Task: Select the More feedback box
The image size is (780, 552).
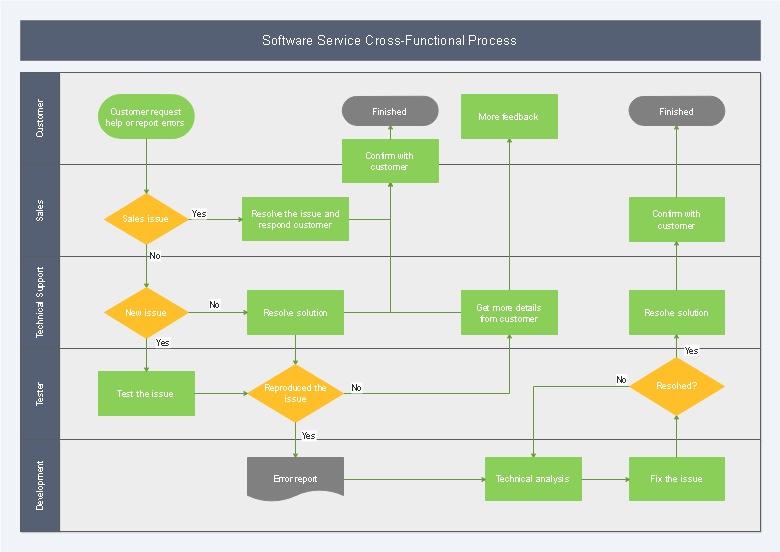Action: pos(509,117)
